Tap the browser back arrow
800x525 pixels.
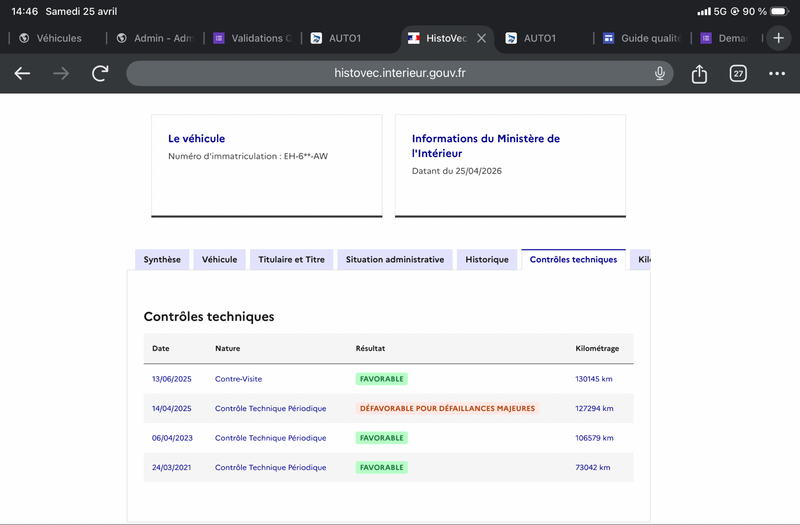coord(23,74)
